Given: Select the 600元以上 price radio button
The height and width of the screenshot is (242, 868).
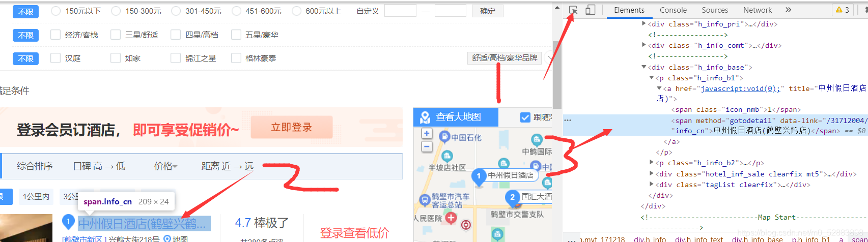Looking at the screenshot, I should click(x=296, y=11).
